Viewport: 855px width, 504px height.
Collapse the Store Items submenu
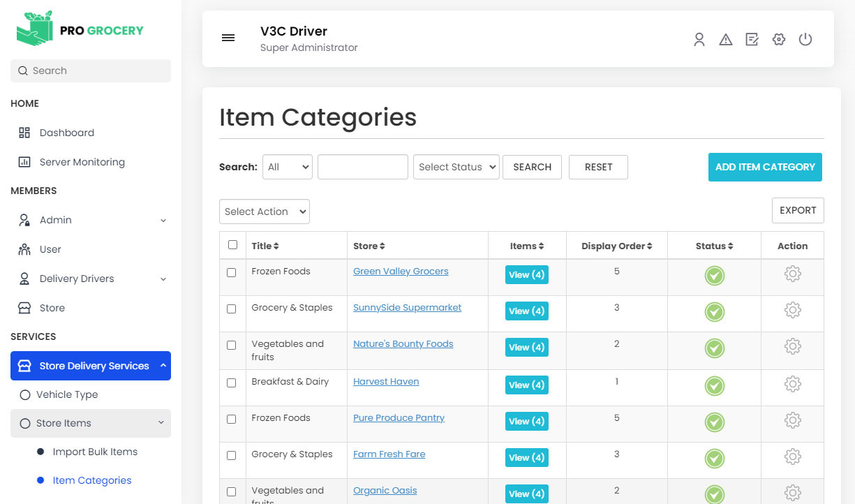(91, 423)
